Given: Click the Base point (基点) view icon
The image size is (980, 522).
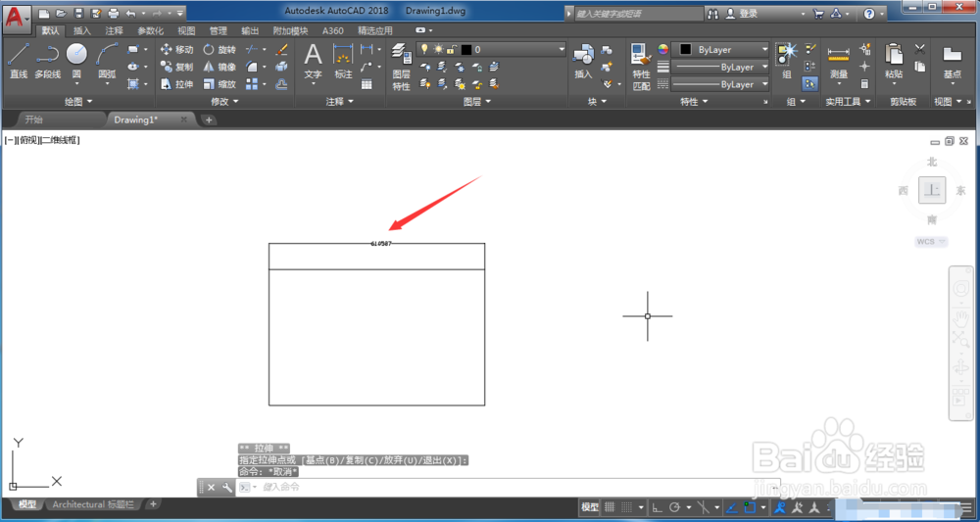Looking at the screenshot, I should [x=952, y=62].
